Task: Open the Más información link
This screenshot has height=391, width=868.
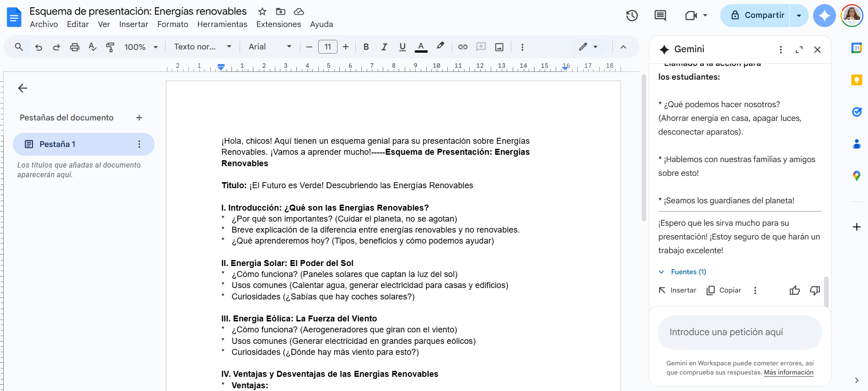Action: pos(788,372)
